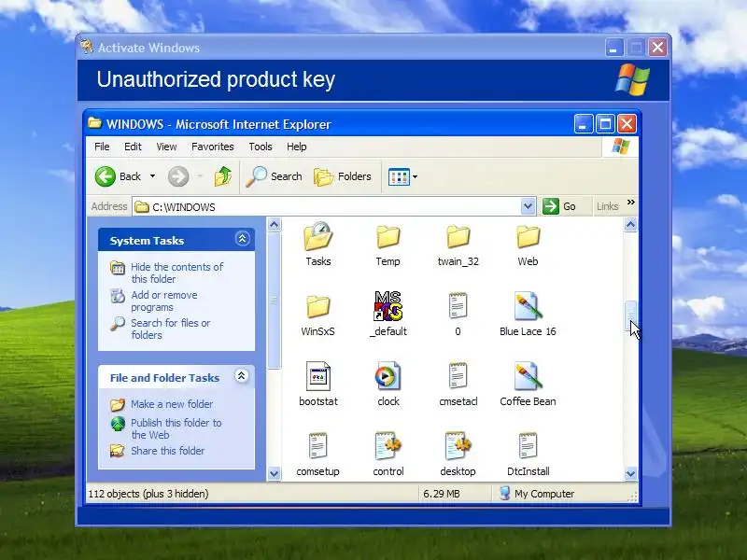
Task: Open the View menu
Action: (x=166, y=147)
